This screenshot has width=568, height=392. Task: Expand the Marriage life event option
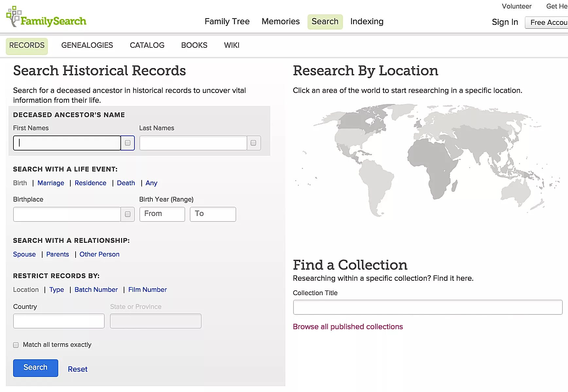coord(51,183)
